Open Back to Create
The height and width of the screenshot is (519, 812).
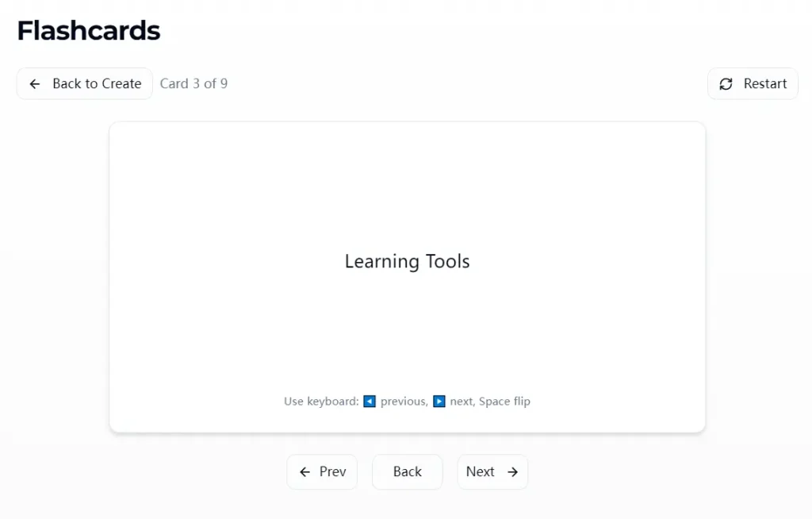pyautogui.click(x=84, y=83)
